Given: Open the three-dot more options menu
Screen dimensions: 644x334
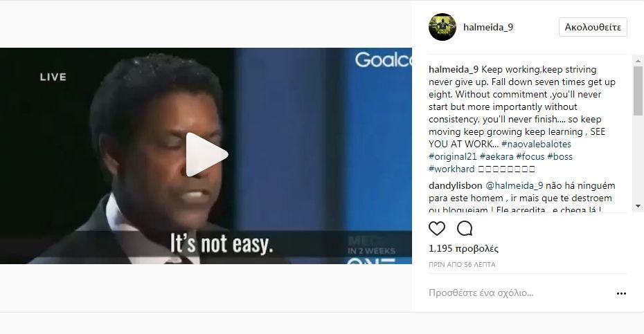Looking at the screenshot, I should point(621,293).
